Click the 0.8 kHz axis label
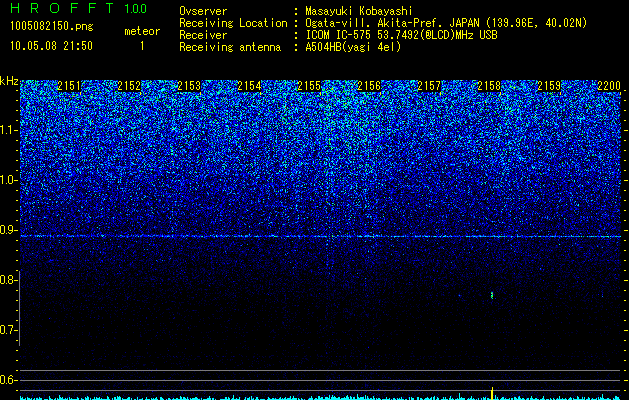629x400 pixels. [x=8, y=280]
